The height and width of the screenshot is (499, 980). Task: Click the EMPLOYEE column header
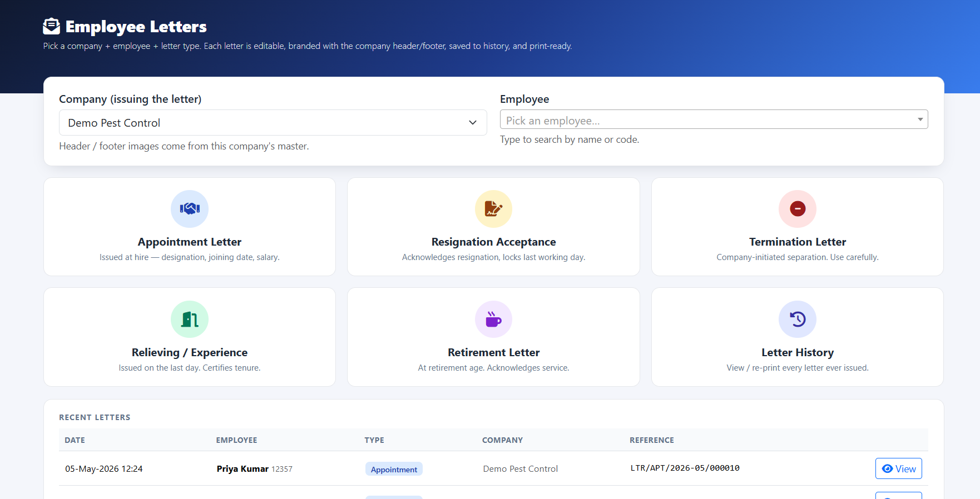[236, 440]
